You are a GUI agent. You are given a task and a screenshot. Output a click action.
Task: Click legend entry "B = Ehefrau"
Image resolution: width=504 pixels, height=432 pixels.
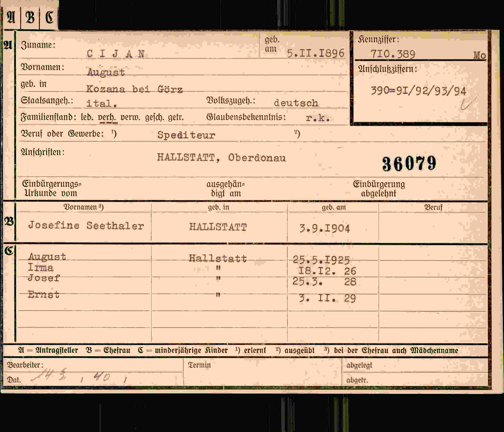(108, 350)
